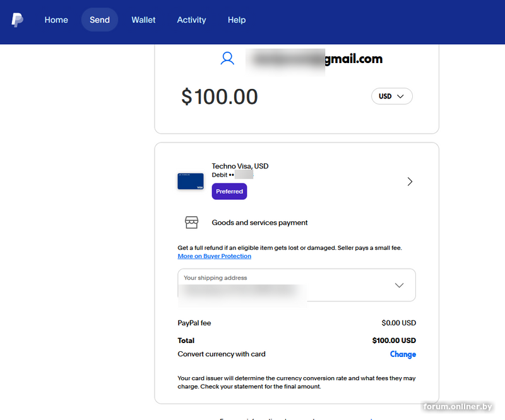505x420 pixels.
Task: Expand the shipping address dropdown
Action: (399, 285)
